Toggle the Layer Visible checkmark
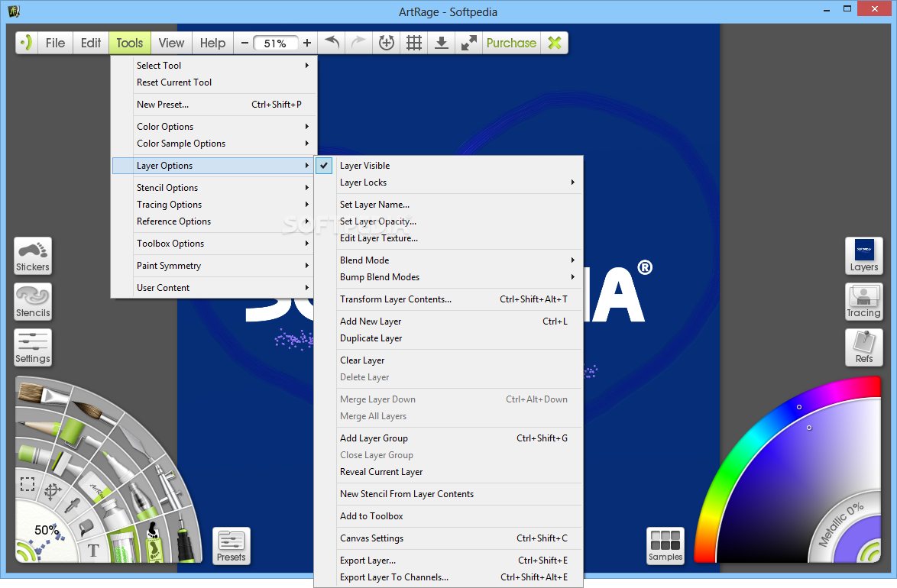 click(324, 165)
